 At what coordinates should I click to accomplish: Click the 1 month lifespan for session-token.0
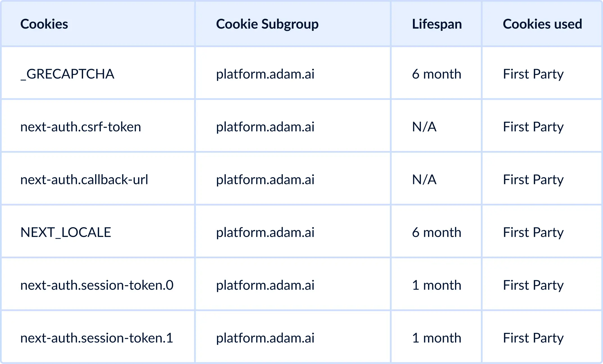(437, 285)
